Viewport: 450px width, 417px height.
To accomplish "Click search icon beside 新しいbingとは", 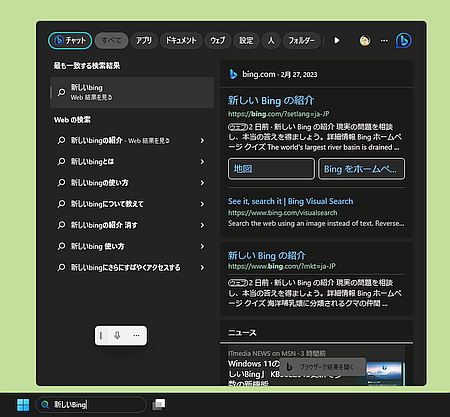I will click(61, 162).
